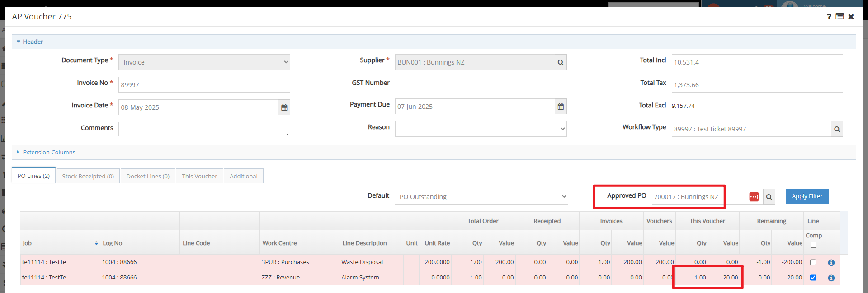The width and height of the screenshot is (868, 293).
Task: Open the Default PO Outstanding dropdown
Action: pos(481,197)
